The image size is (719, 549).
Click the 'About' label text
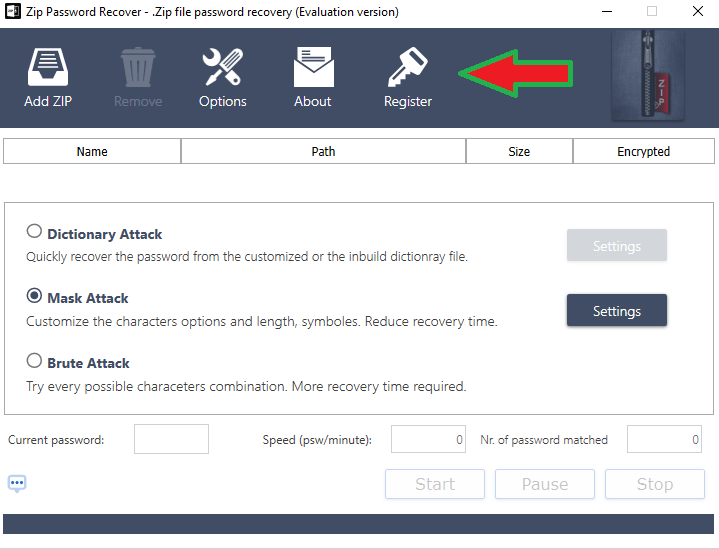point(313,101)
